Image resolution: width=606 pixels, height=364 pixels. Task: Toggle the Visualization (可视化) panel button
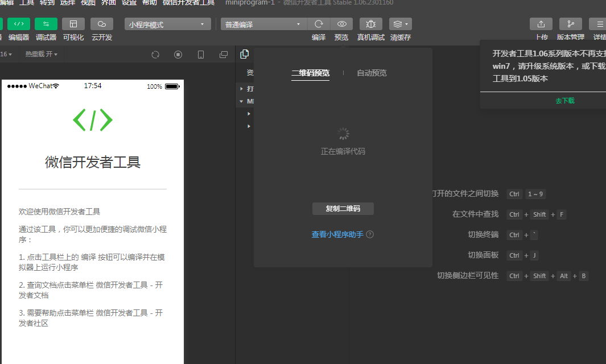click(x=73, y=24)
